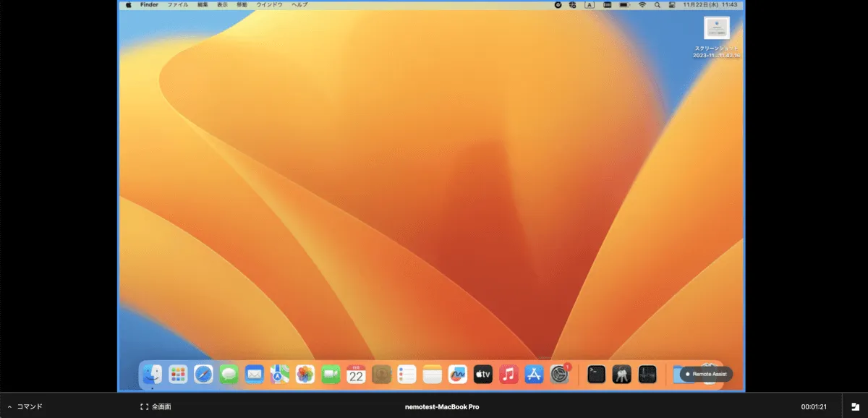Open the Mail app in Dock
Image resolution: width=868 pixels, height=418 pixels.
coord(255,374)
